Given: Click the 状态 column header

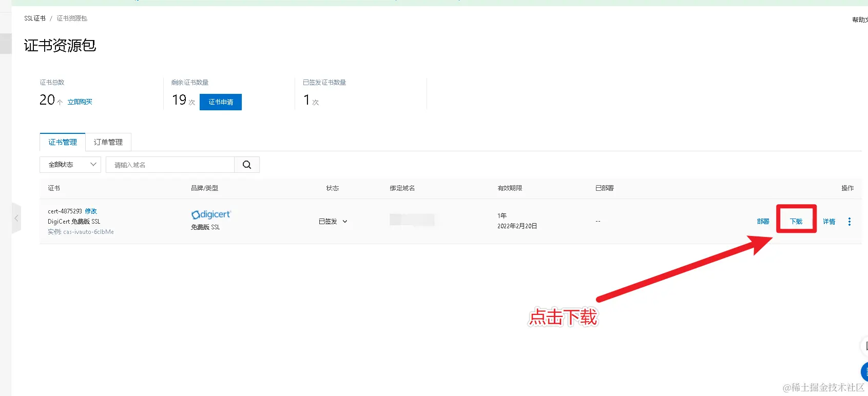Looking at the screenshot, I should 333,188.
